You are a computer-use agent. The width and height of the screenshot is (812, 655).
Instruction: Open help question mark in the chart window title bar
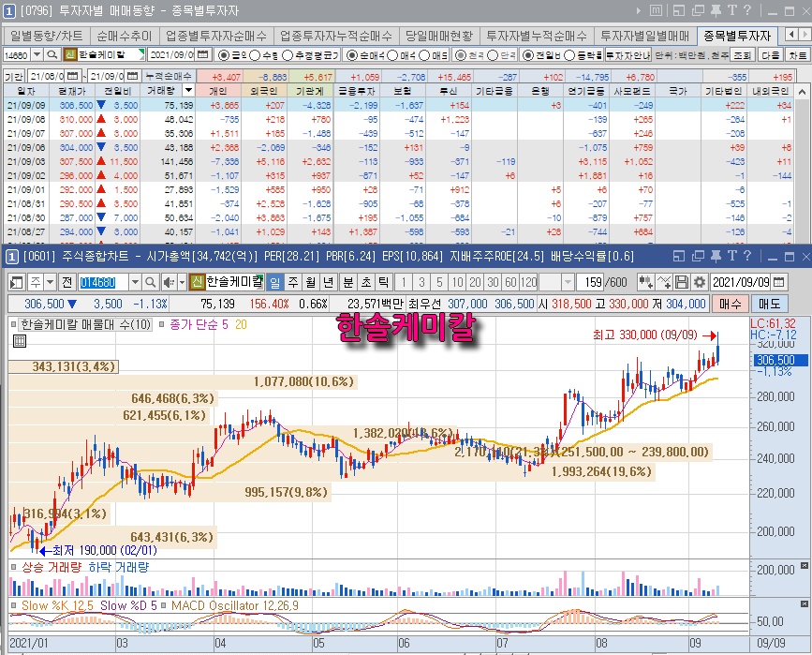[747, 256]
